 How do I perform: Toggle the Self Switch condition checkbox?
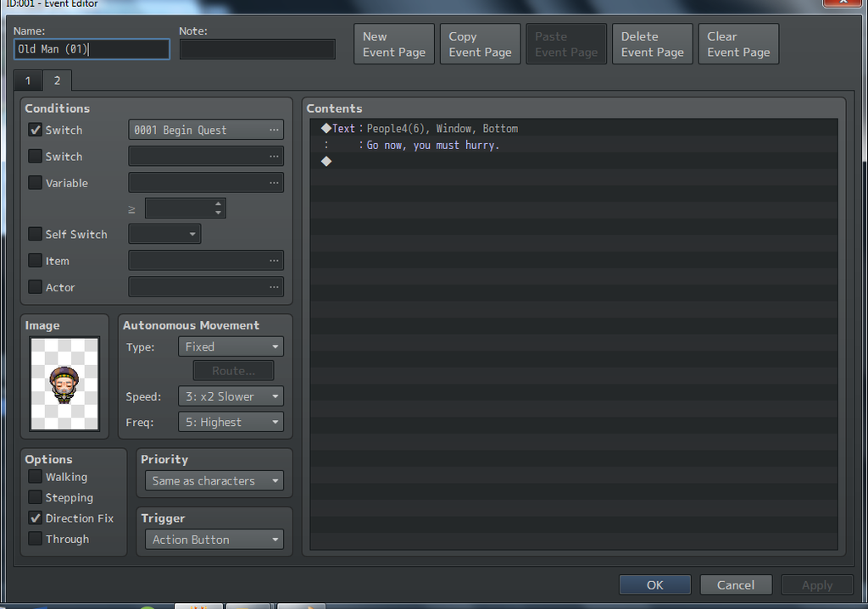click(35, 235)
